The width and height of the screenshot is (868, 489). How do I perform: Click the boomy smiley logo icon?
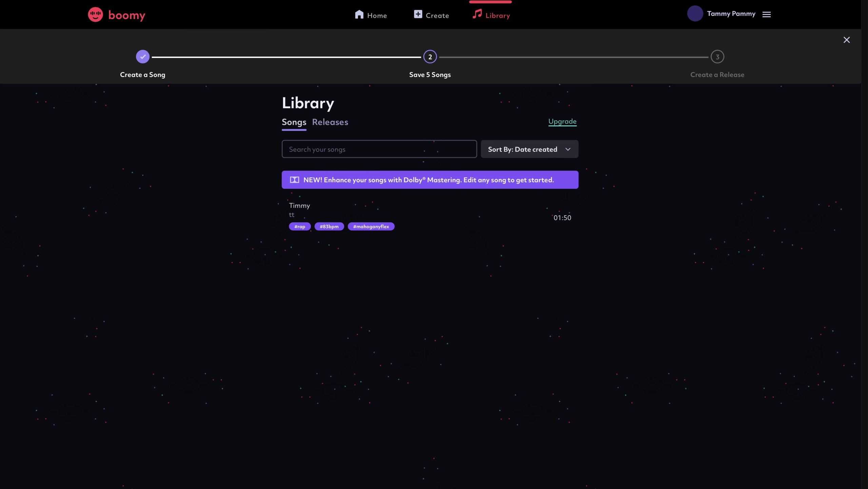(x=95, y=15)
